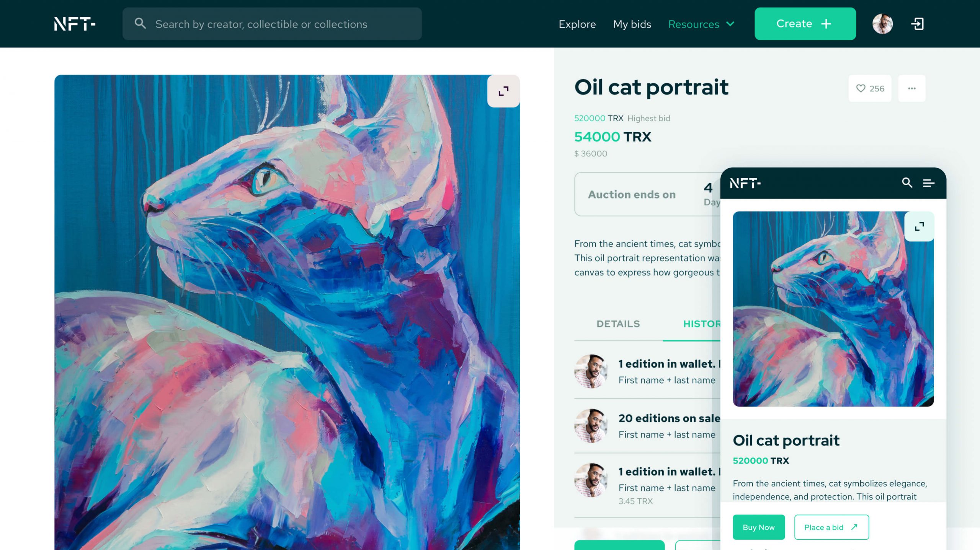980x550 pixels.
Task: Expand the Resources dropdown chevron
Action: (730, 24)
